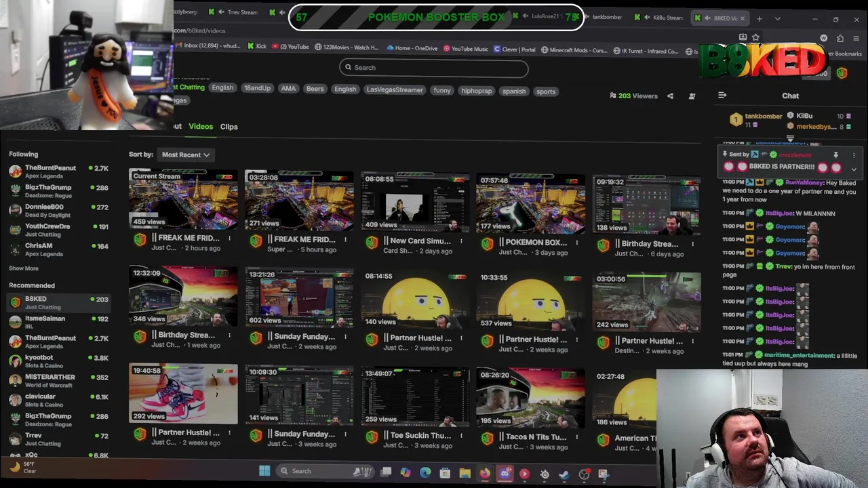Image resolution: width=868 pixels, height=488 pixels.
Task: Open the Firefox hamburger application menu
Action: [x=856, y=39]
